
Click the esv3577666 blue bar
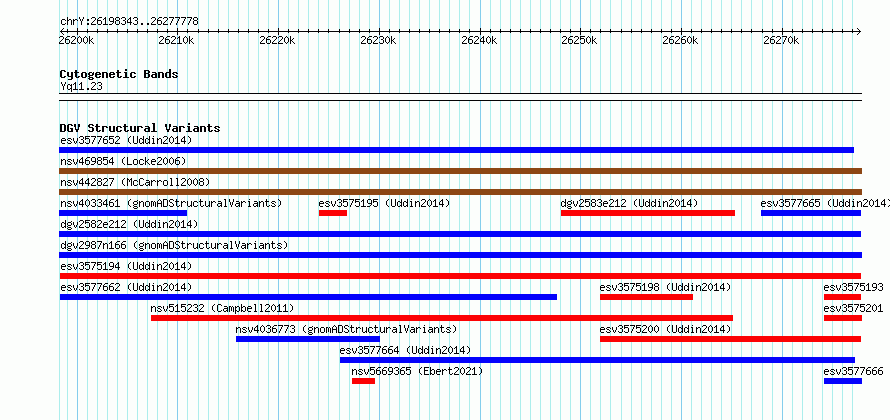point(843,381)
